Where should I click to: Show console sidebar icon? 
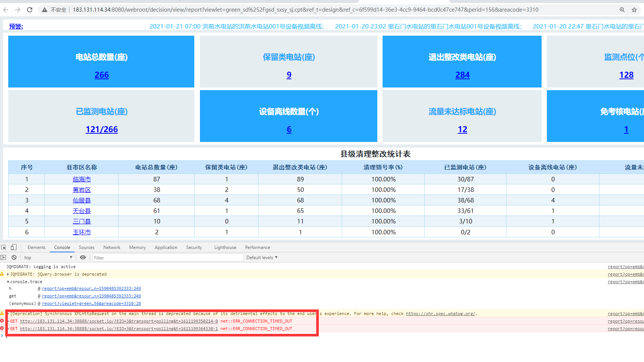3,258
